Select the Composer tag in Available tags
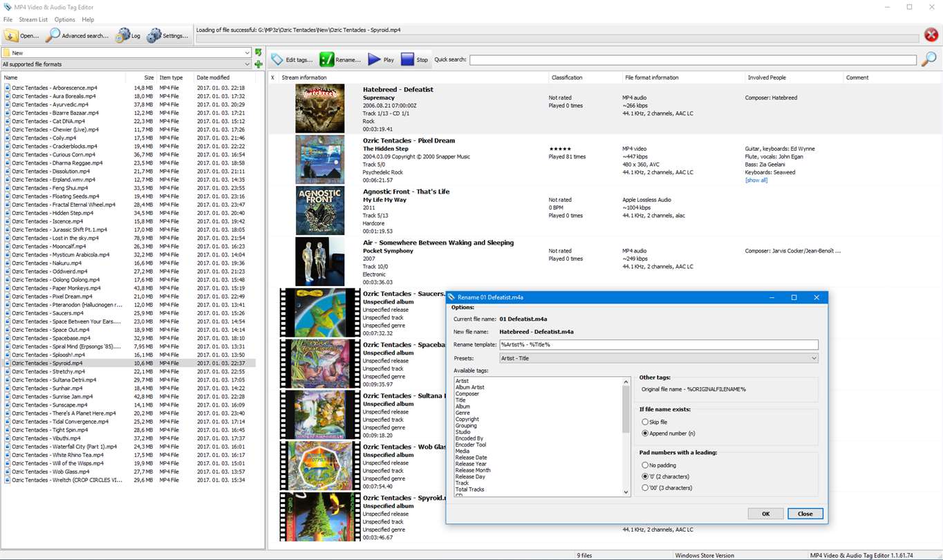The image size is (943, 560). [467, 394]
